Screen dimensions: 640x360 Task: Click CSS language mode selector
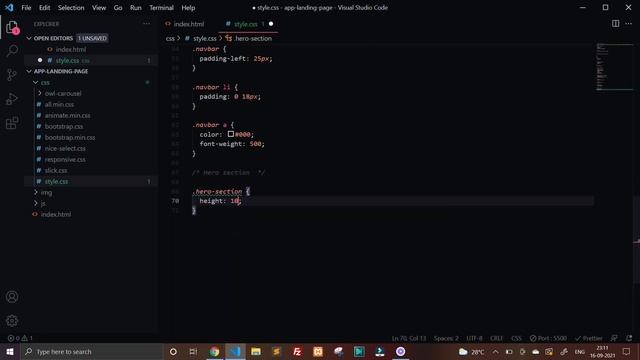tap(516, 338)
